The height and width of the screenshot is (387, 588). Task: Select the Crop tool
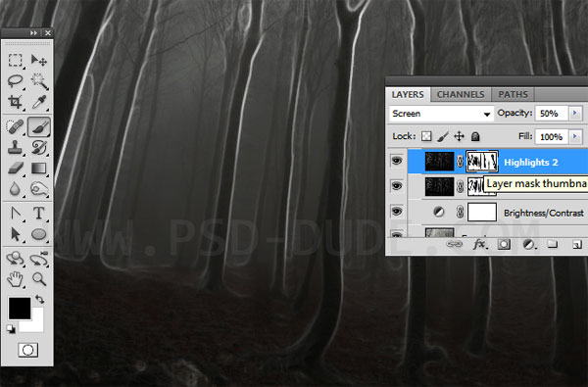[x=15, y=102]
